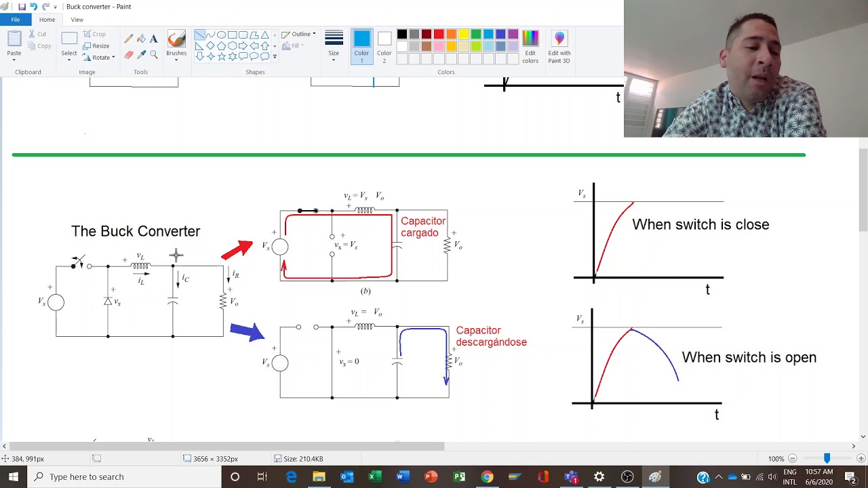Click the Cut command
The height and width of the screenshot is (488, 868).
[37, 34]
